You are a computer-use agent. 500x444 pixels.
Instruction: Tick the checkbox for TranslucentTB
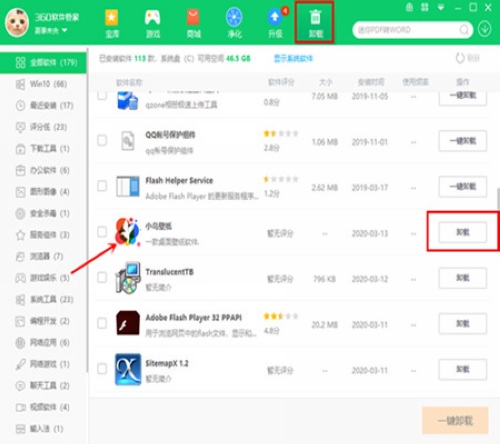(102, 277)
